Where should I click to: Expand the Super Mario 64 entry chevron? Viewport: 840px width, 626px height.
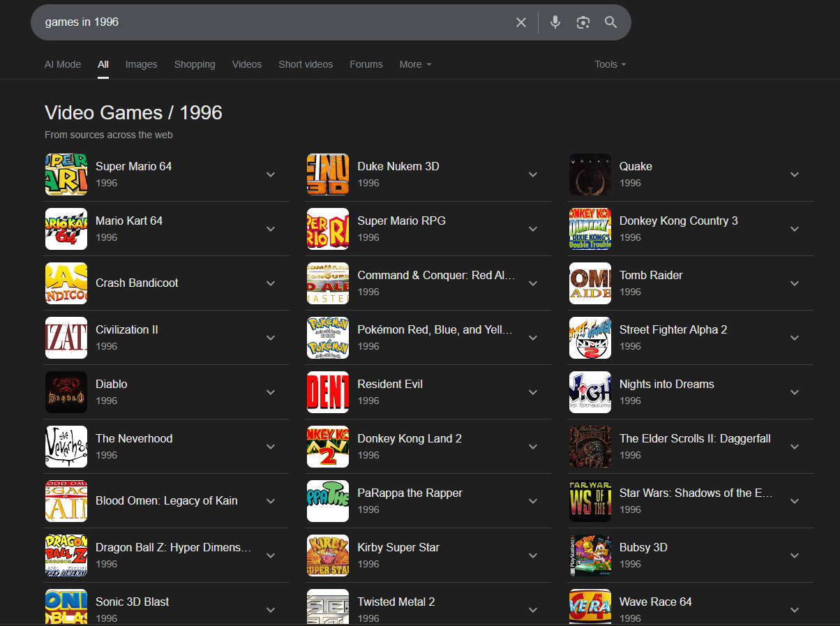pyautogui.click(x=271, y=174)
